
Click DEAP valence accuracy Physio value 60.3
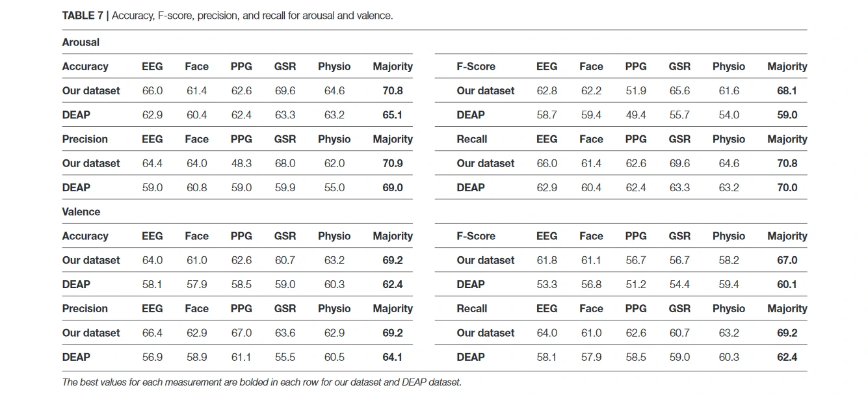coord(334,284)
